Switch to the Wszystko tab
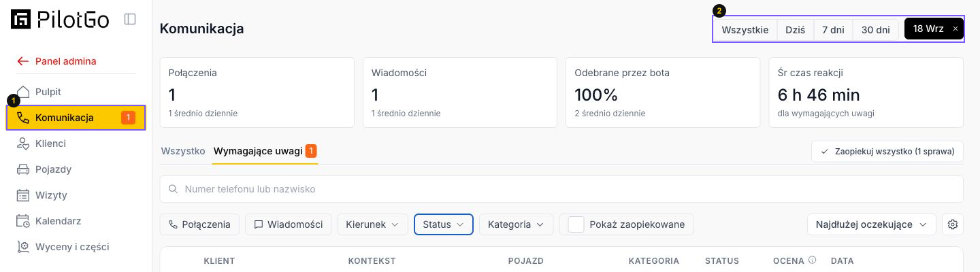Screen dimensions: 980x272 pyautogui.click(x=183, y=151)
